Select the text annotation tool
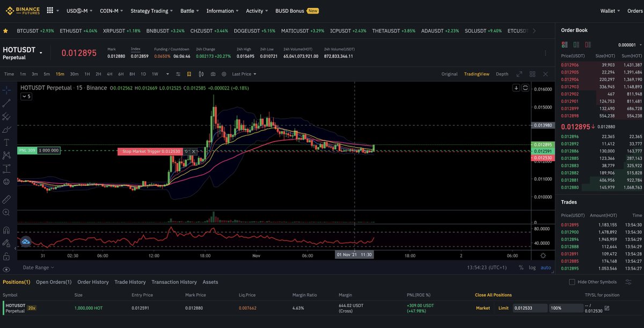This screenshot has width=644, height=328. coord(6,142)
